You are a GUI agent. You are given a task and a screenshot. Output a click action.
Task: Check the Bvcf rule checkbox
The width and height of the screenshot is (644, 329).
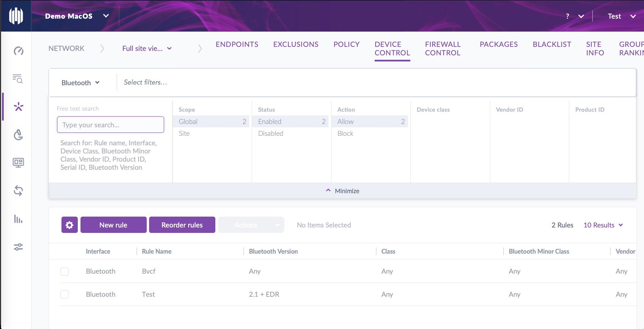click(x=65, y=272)
